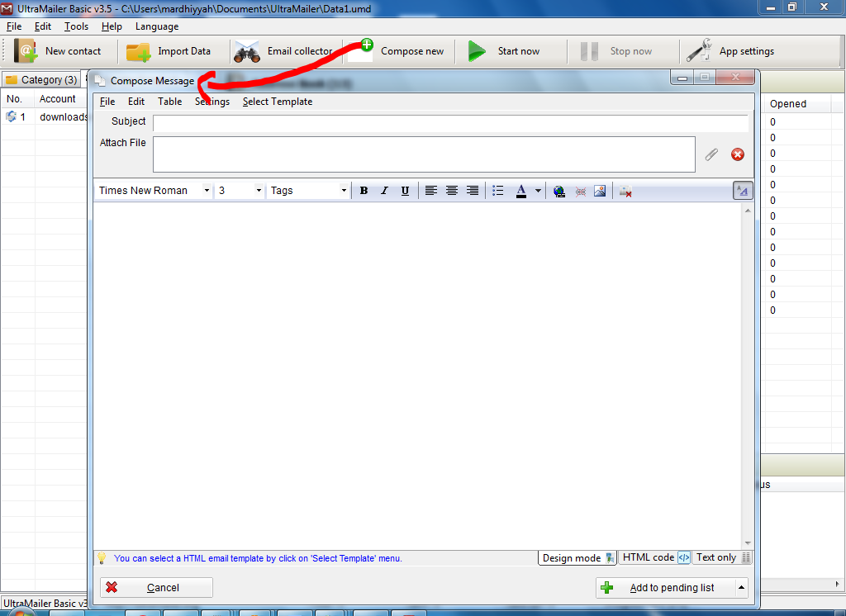Switch editor to HTML code view

[x=655, y=557]
